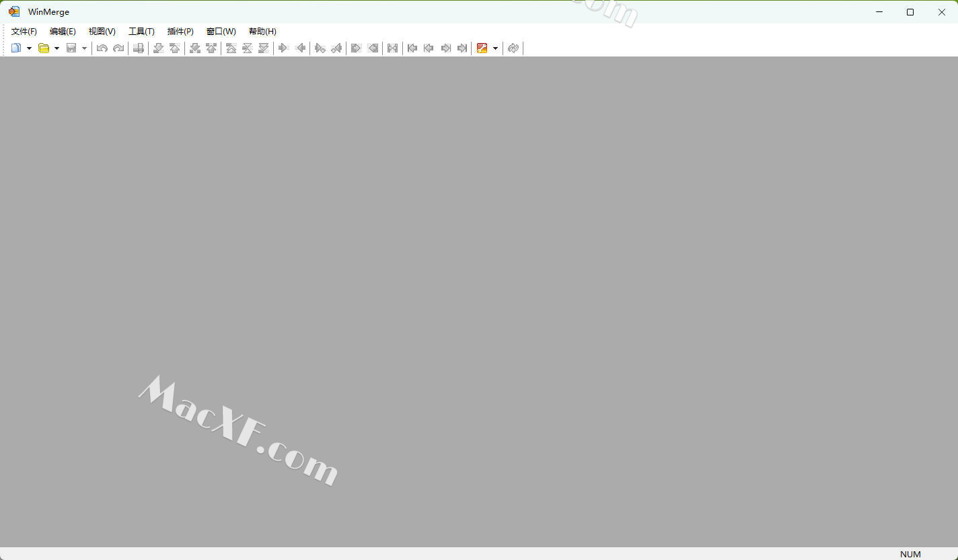Image resolution: width=958 pixels, height=560 pixels.
Task: Go to Next Difference icon
Action: coord(159,48)
